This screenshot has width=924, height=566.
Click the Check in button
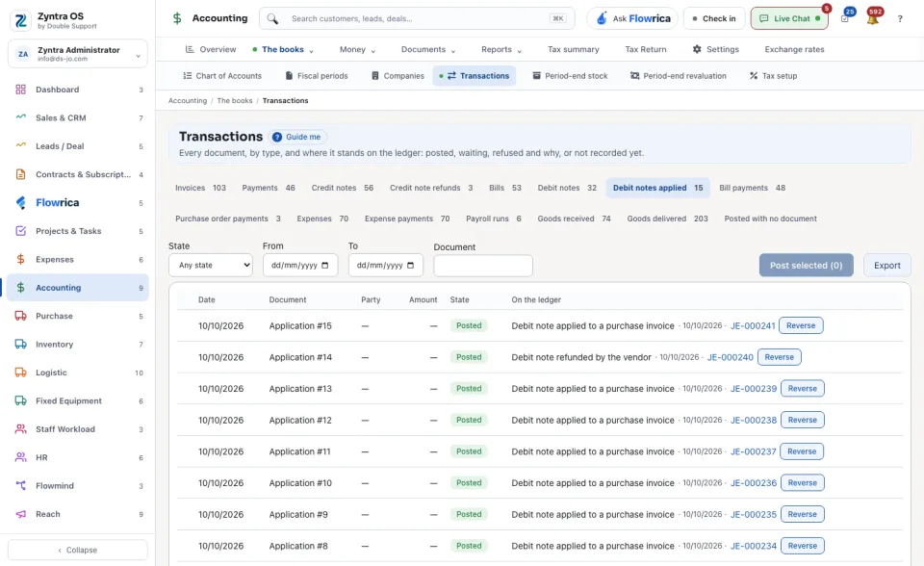[x=713, y=19]
